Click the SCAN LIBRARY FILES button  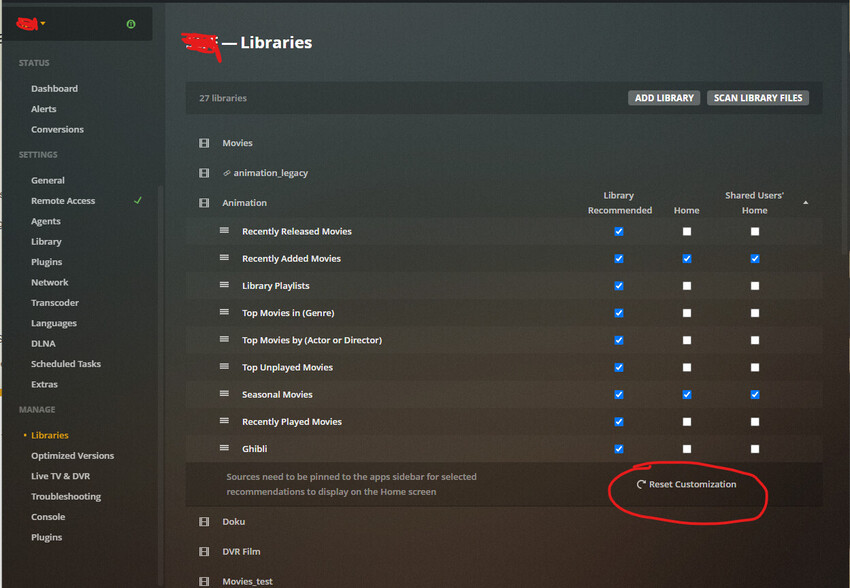tap(758, 98)
